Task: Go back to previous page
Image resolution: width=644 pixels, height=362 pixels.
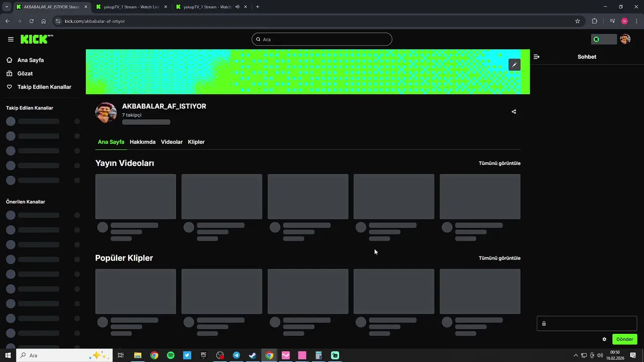Action: [8, 21]
